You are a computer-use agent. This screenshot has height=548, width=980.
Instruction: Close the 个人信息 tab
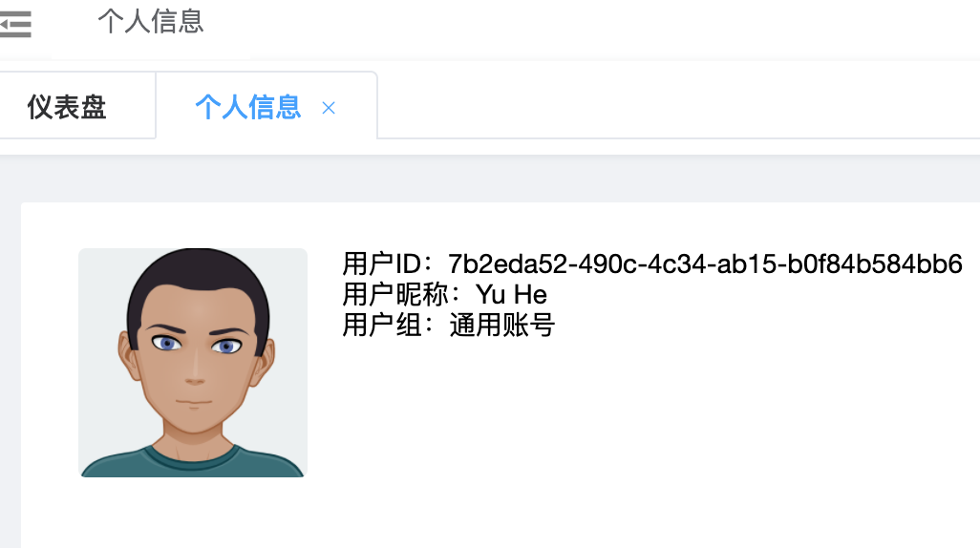point(329,108)
